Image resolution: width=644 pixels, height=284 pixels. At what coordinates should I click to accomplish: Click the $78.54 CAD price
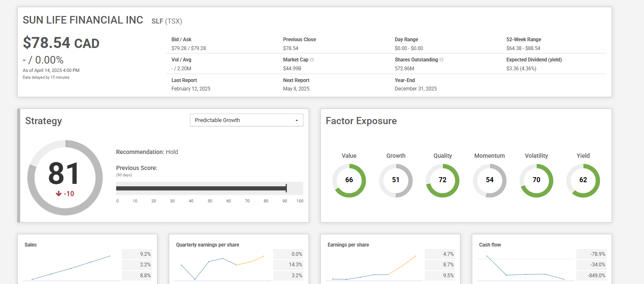[61, 43]
